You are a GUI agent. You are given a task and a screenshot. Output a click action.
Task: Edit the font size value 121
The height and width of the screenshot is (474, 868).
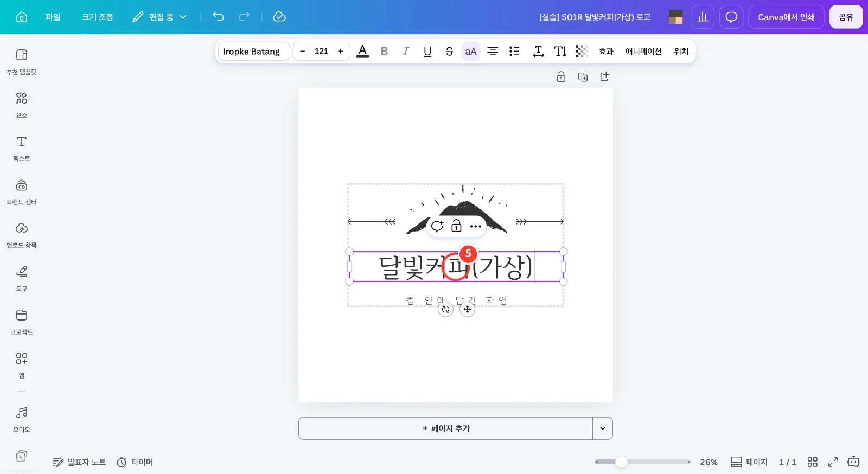pos(322,52)
